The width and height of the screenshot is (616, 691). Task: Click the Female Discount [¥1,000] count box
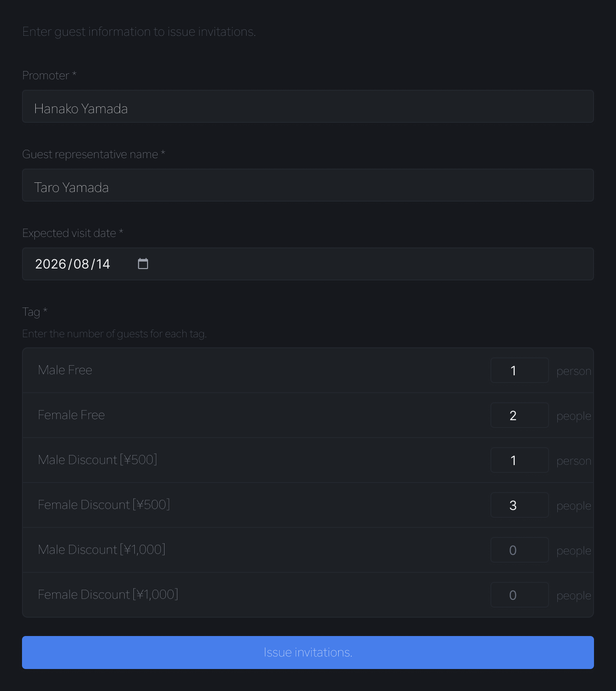tap(519, 595)
